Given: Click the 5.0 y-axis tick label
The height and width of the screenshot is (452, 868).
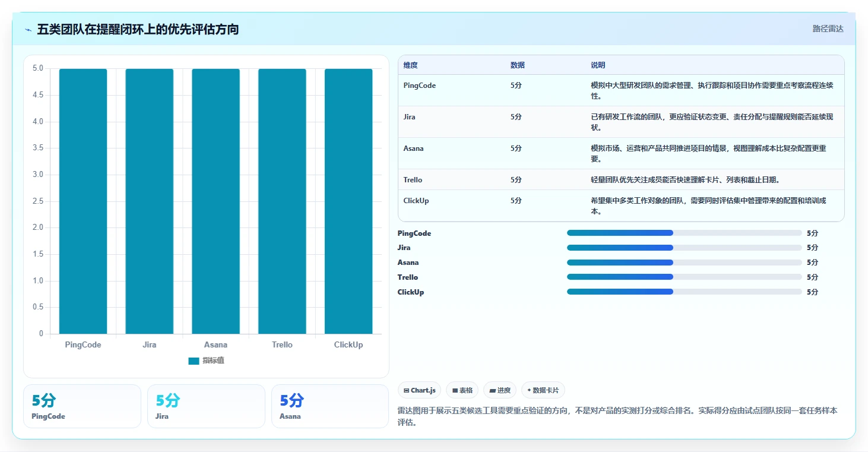Looking at the screenshot, I should coord(38,68).
